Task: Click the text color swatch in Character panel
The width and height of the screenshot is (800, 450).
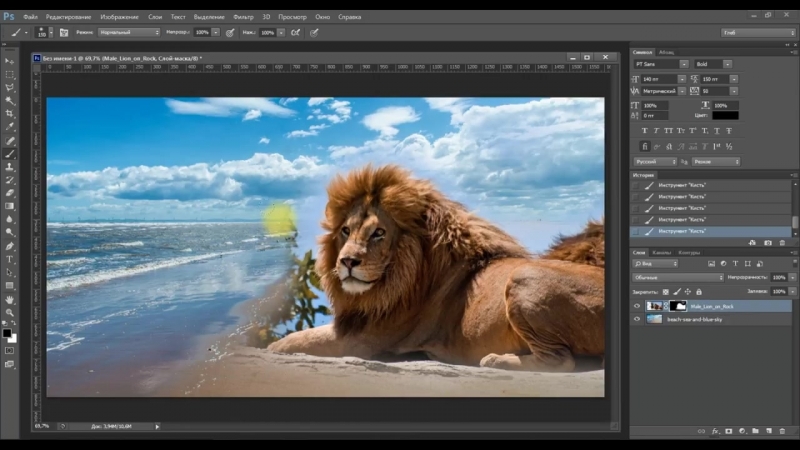Action: click(725, 115)
